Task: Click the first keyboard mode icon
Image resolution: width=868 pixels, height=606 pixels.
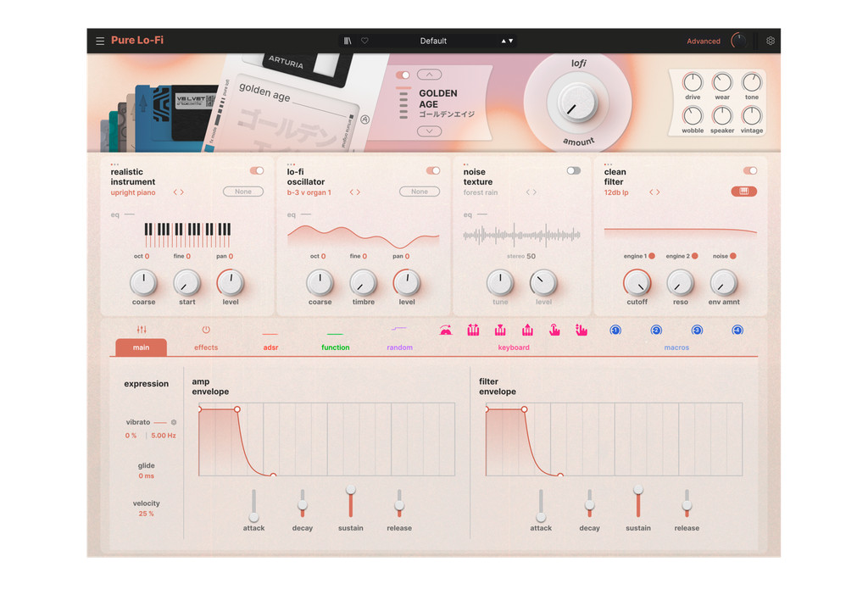Action: (446, 331)
